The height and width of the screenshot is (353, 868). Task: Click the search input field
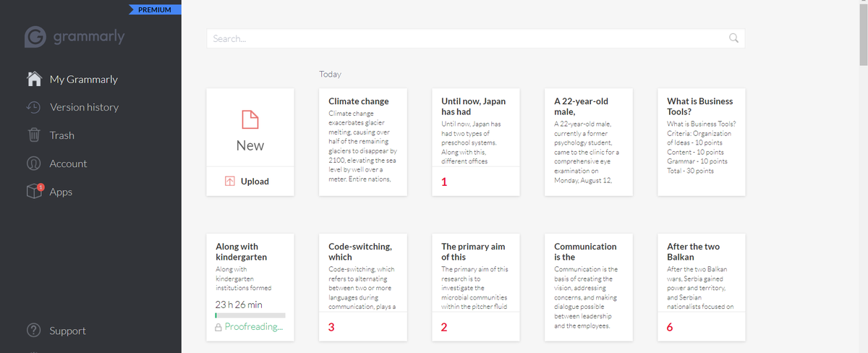(475, 38)
